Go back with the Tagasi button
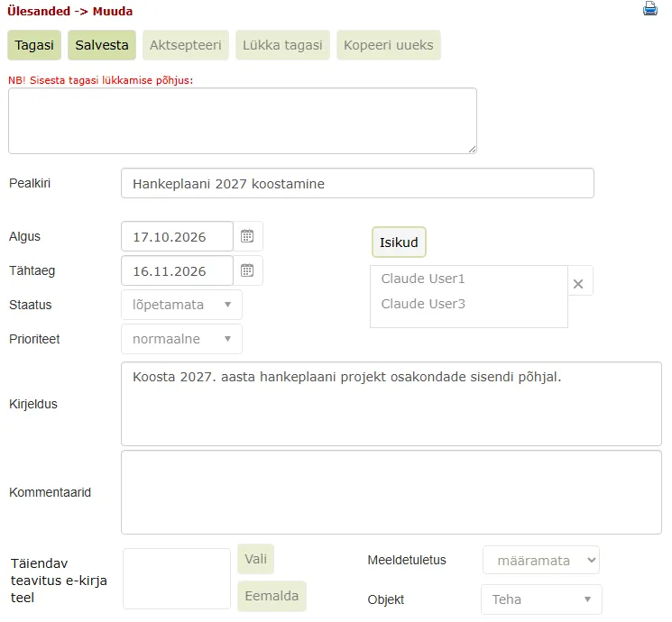Viewport: 672px width, 622px height. pyautogui.click(x=34, y=45)
